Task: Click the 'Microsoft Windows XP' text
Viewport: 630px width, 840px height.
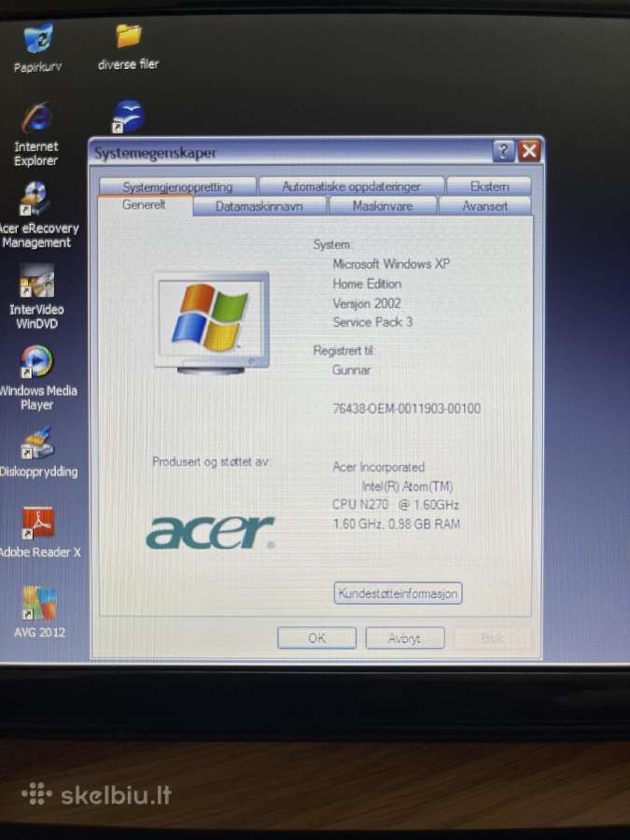Action: click(x=391, y=264)
